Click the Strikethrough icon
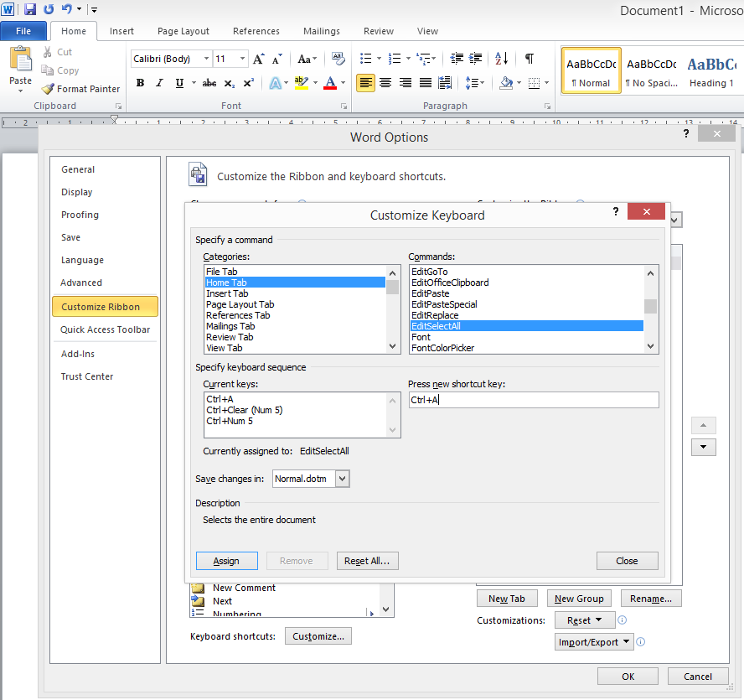 tap(209, 83)
